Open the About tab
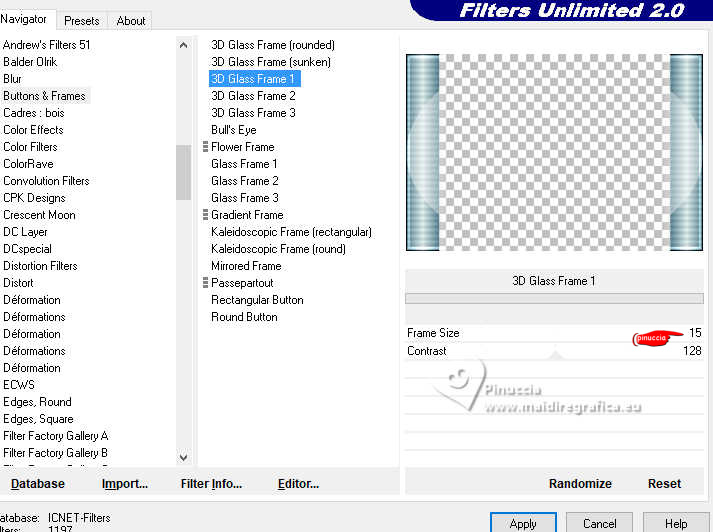Image resolution: width=713 pixels, height=532 pixels. (x=131, y=21)
